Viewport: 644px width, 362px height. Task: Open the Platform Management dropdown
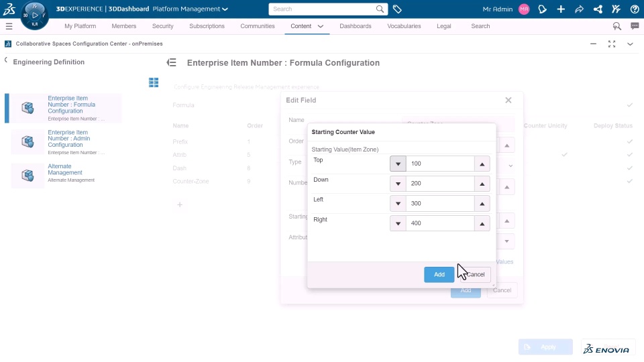coord(190,9)
